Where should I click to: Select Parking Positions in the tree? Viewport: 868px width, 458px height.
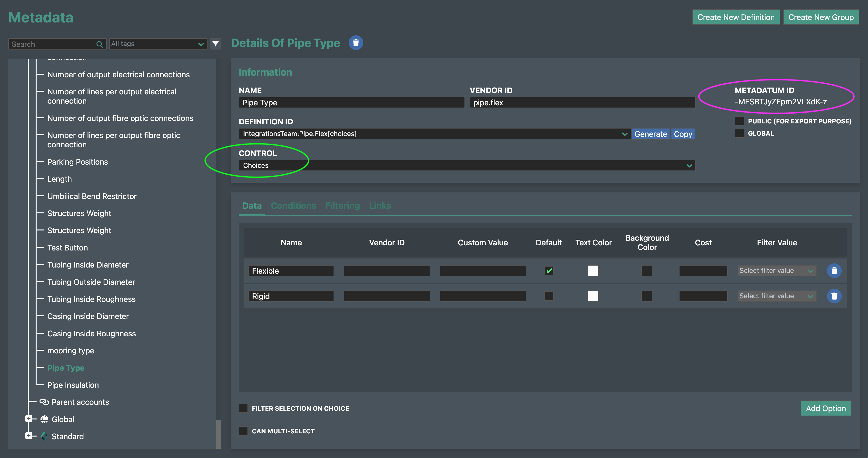(78, 162)
